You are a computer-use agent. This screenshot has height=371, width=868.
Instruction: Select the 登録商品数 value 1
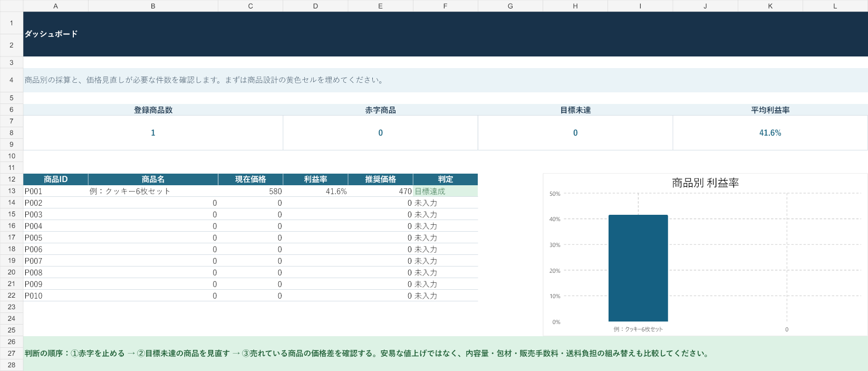(x=153, y=133)
